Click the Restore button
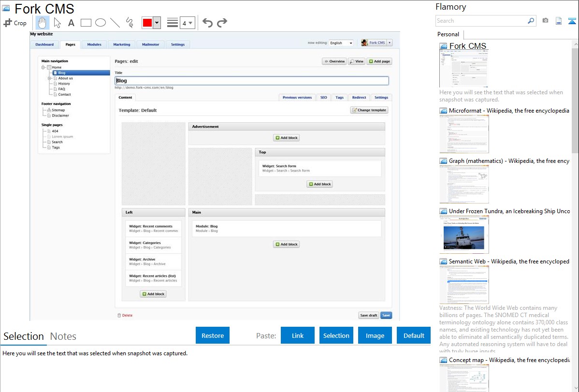 pyautogui.click(x=213, y=335)
